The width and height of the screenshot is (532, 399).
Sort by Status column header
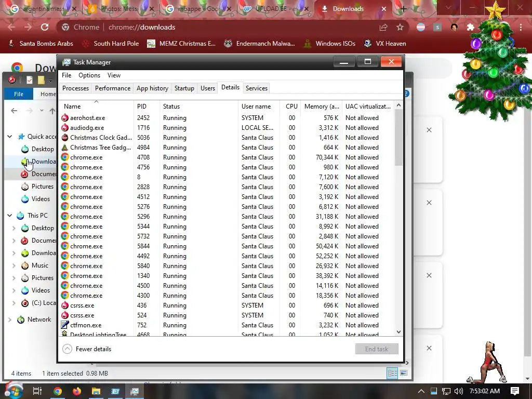199,106
